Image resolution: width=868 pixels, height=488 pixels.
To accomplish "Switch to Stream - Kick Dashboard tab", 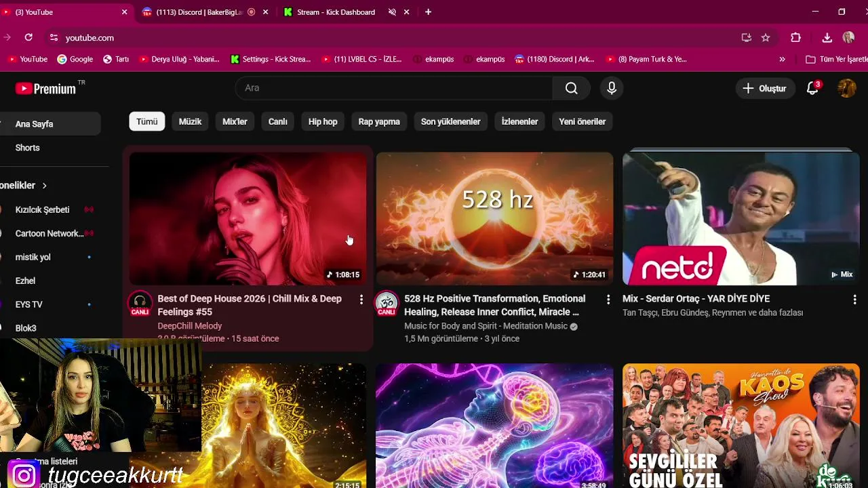I will [336, 12].
